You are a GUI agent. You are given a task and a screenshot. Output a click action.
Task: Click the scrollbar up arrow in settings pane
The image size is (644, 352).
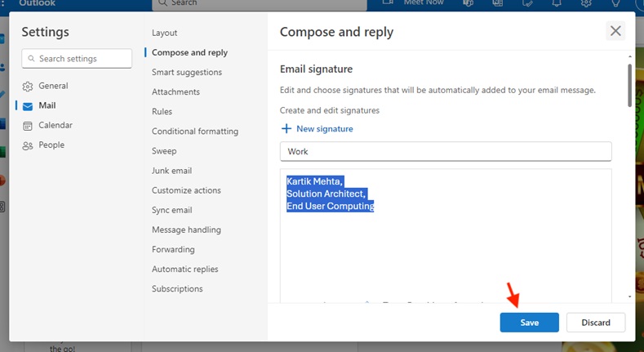(629, 56)
